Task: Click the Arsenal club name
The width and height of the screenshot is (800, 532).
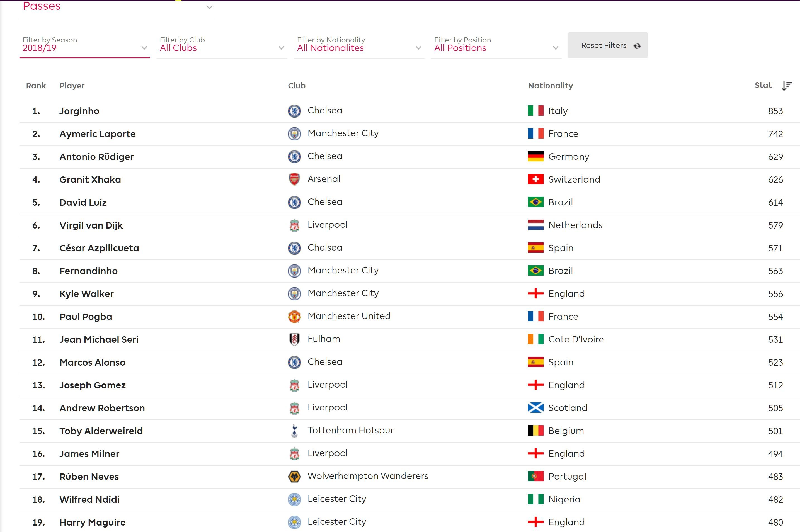Action: (x=324, y=179)
